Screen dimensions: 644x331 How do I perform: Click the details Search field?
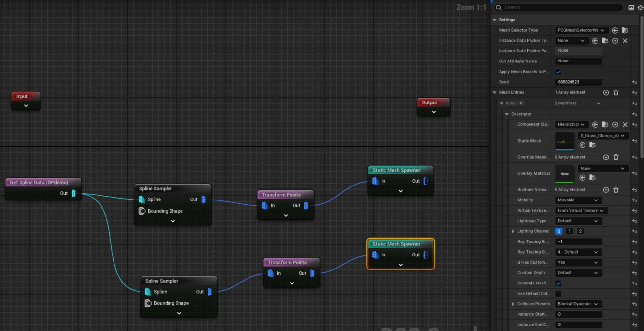click(x=559, y=7)
